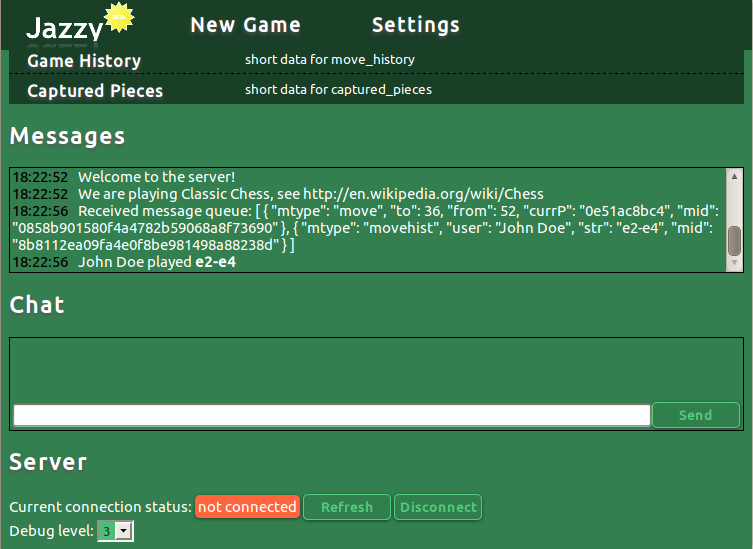Open the Debug level dropdown
Image resolution: width=753 pixels, height=549 pixels.
click(x=116, y=531)
